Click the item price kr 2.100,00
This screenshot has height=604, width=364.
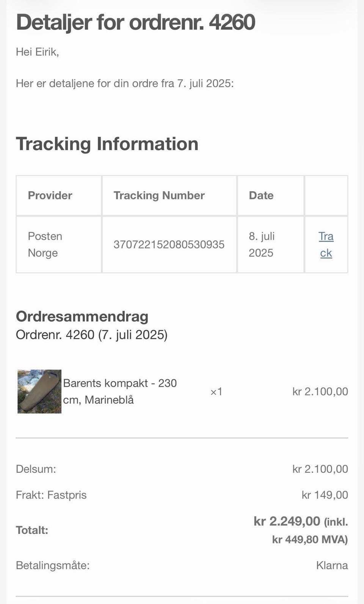[320, 392]
